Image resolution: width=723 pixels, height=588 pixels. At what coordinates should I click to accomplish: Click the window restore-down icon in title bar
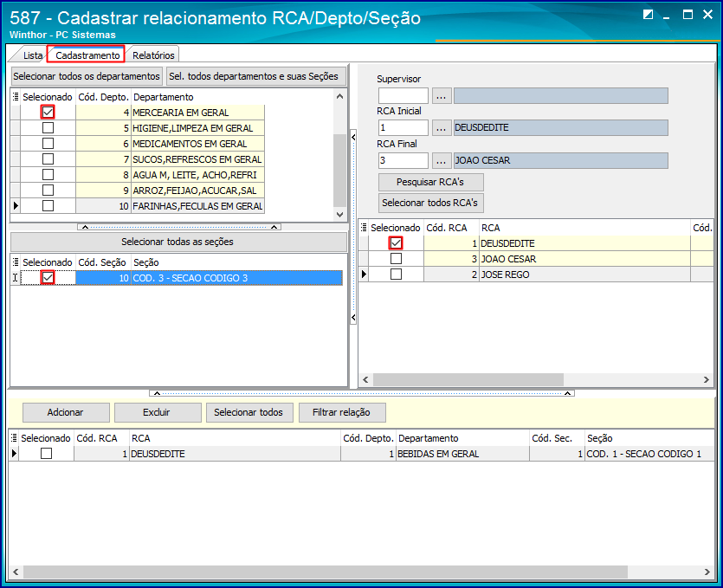[648, 15]
